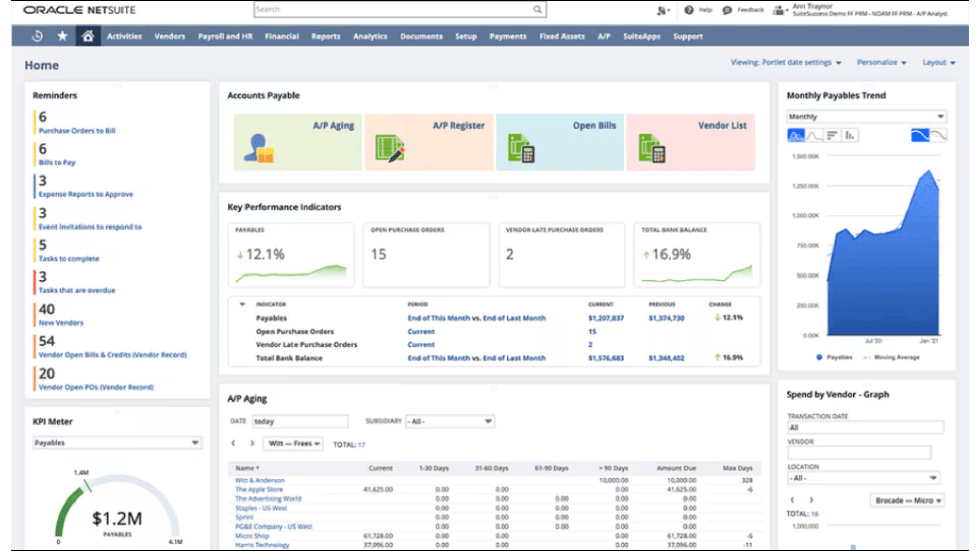980x551 pixels.
Task: Open the Reports menu
Action: (326, 36)
